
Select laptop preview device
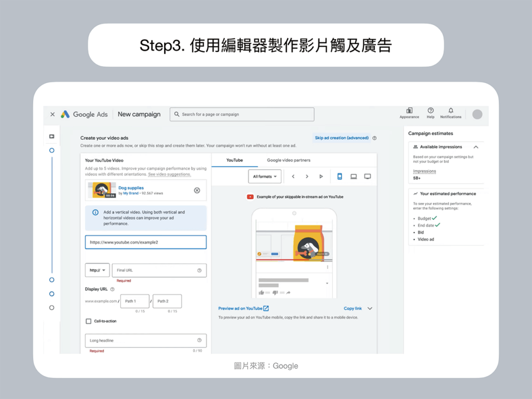[x=353, y=177]
